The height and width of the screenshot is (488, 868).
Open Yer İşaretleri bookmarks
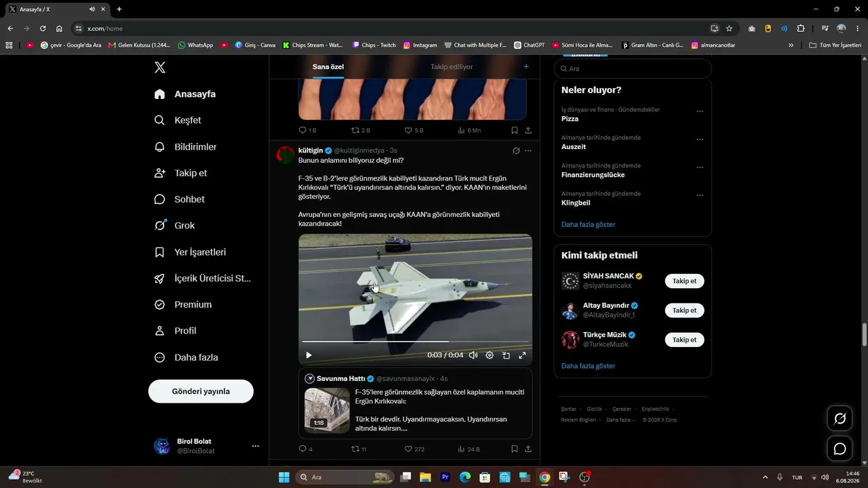pos(190,252)
